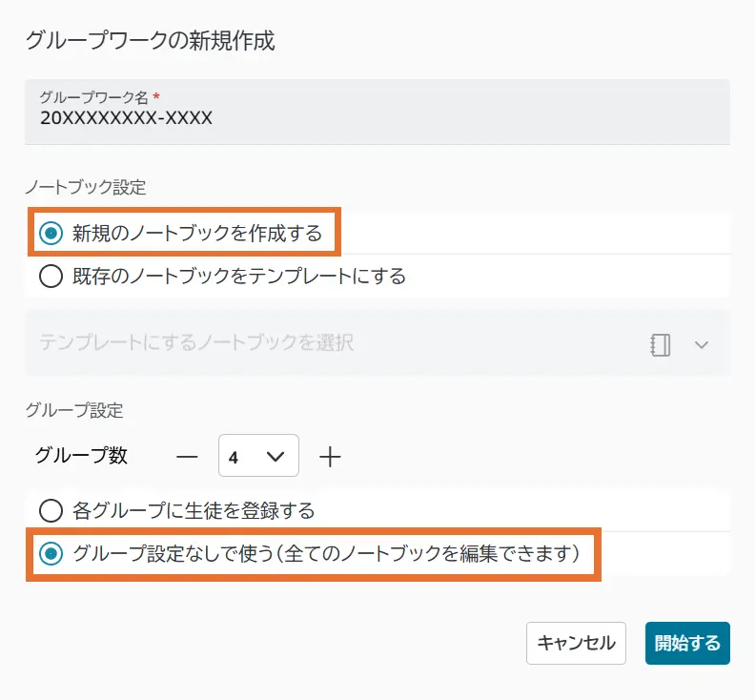Click the キャンセル button
The height and width of the screenshot is (700, 755).
point(576,643)
